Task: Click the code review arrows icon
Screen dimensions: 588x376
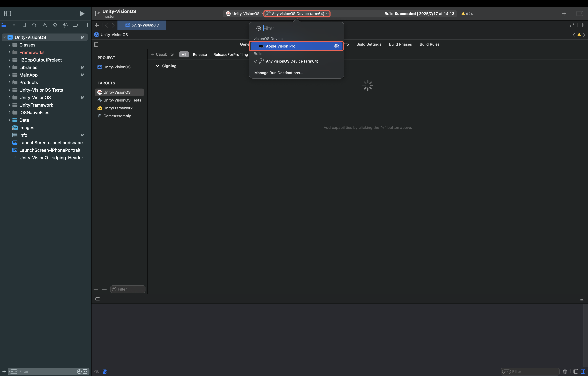Action: (x=572, y=25)
